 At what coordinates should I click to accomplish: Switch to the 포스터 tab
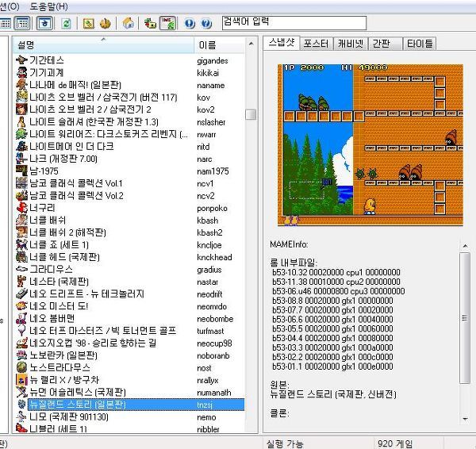(316, 44)
